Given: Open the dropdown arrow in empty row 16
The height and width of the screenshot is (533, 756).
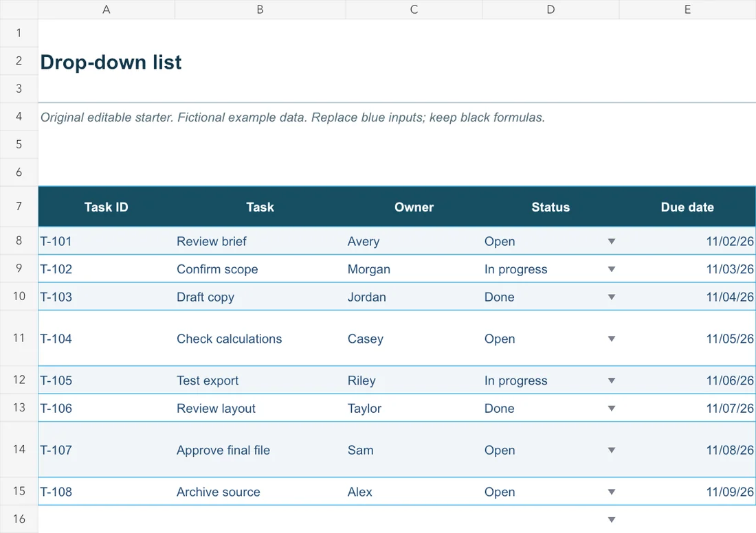Looking at the screenshot, I should point(612,519).
